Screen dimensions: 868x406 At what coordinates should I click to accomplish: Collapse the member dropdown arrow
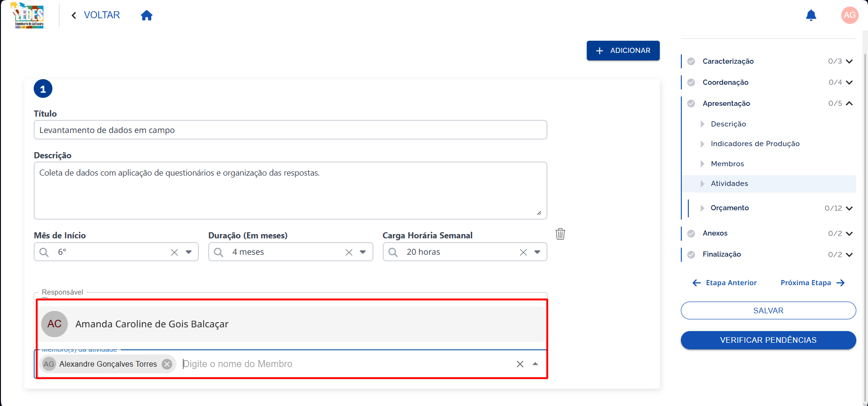point(535,364)
